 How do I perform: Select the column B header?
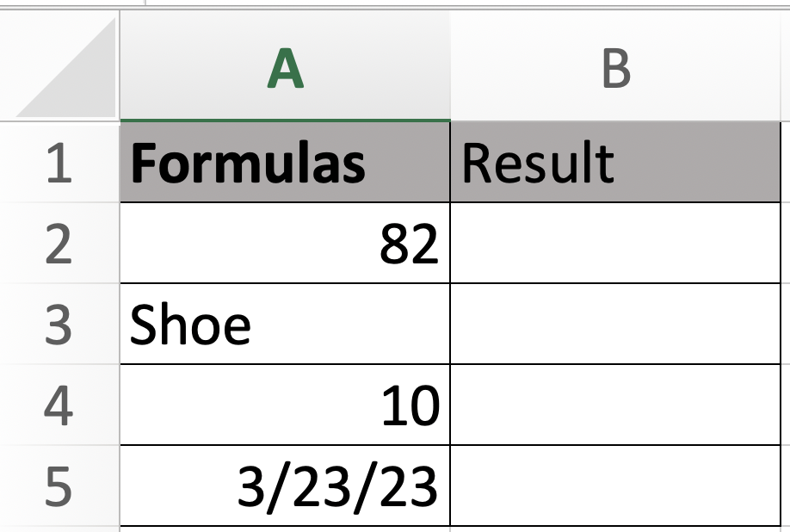(x=616, y=69)
